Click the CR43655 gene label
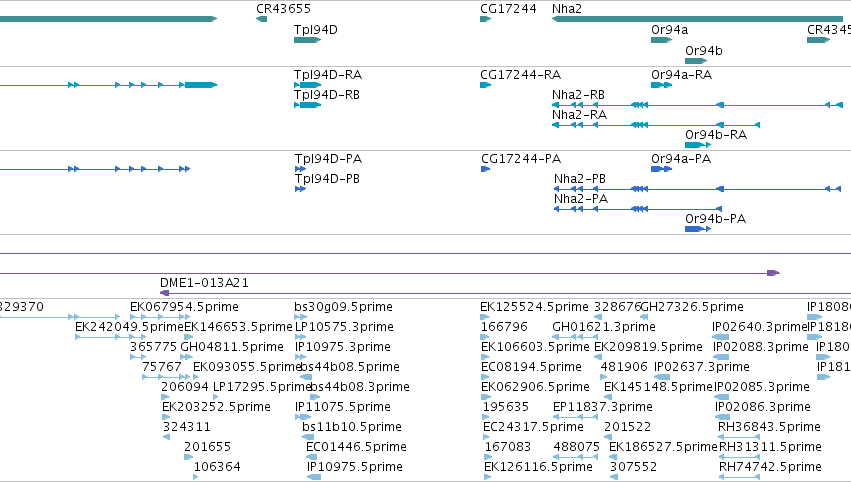851x482 pixels. (283, 9)
